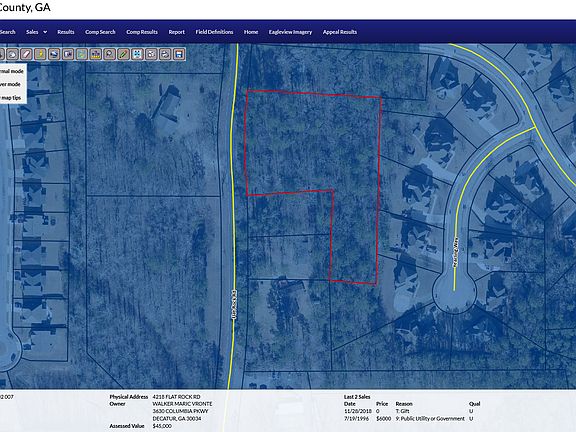Open Eagleview Imagery link

(x=290, y=32)
